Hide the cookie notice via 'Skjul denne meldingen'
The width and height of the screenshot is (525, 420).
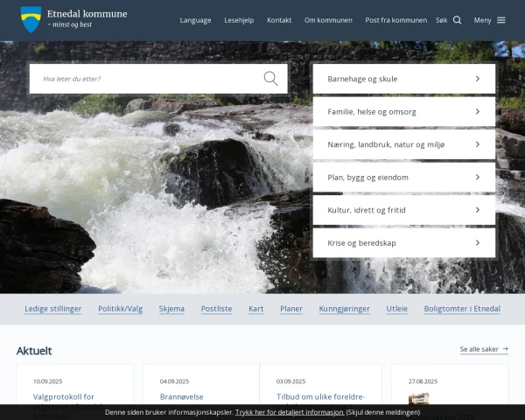pyautogui.click(x=383, y=411)
